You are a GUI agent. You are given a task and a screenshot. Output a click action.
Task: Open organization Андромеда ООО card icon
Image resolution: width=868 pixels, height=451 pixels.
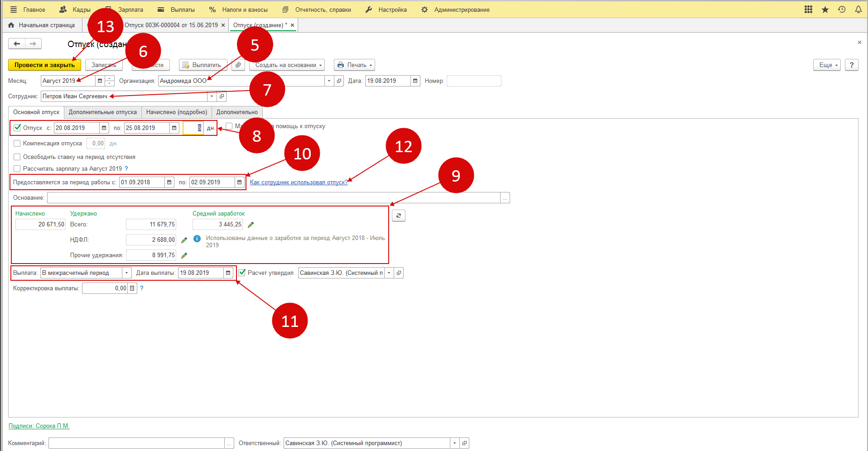(339, 81)
